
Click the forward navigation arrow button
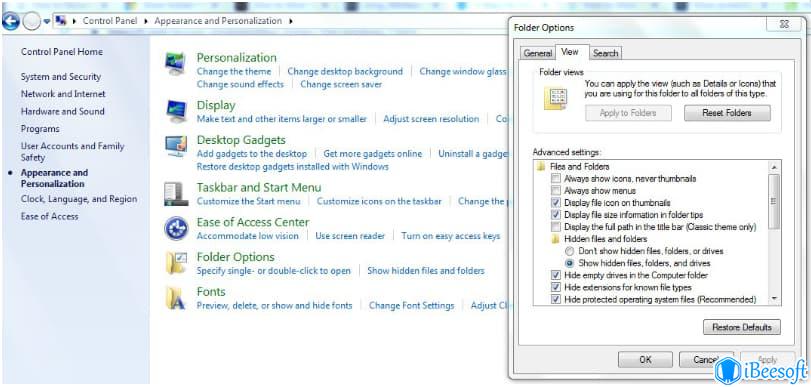(x=32, y=21)
